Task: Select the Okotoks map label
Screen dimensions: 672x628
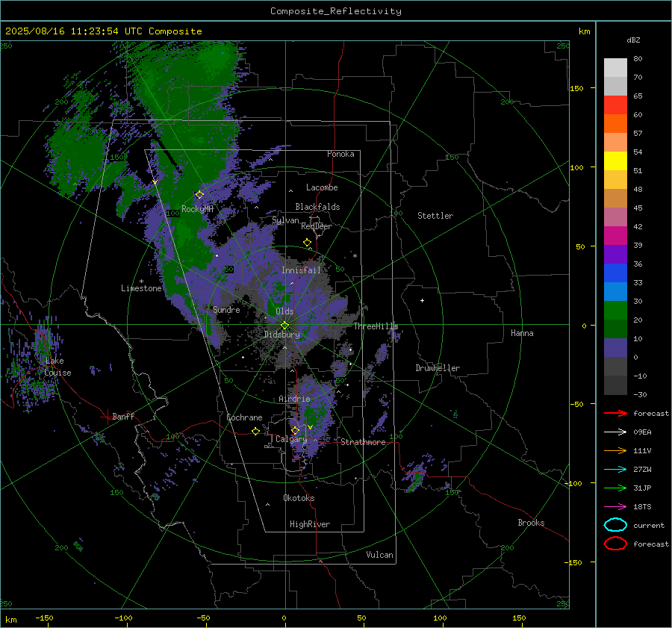Action: pyautogui.click(x=299, y=498)
